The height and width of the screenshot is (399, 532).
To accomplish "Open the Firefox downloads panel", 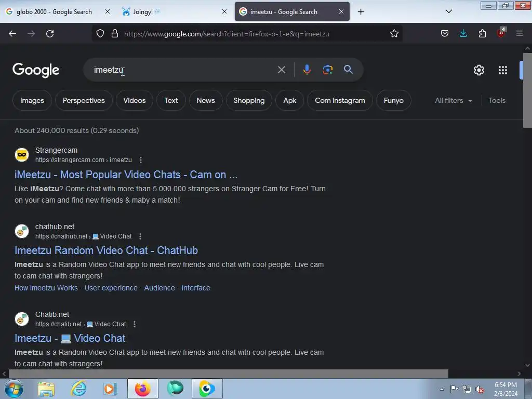I will [x=463, y=34].
